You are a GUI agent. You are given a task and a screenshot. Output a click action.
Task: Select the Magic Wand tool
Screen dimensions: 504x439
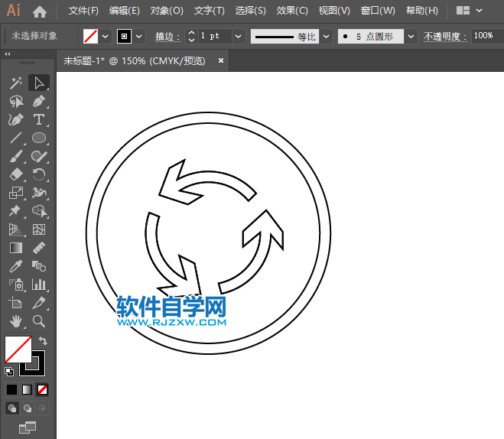coord(15,83)
